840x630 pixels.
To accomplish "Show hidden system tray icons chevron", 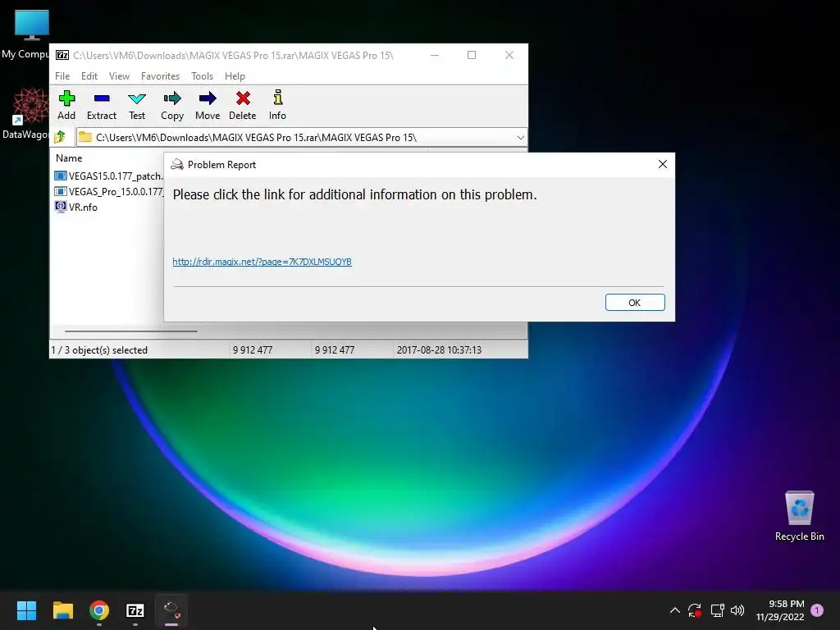I will coord(675,610).
